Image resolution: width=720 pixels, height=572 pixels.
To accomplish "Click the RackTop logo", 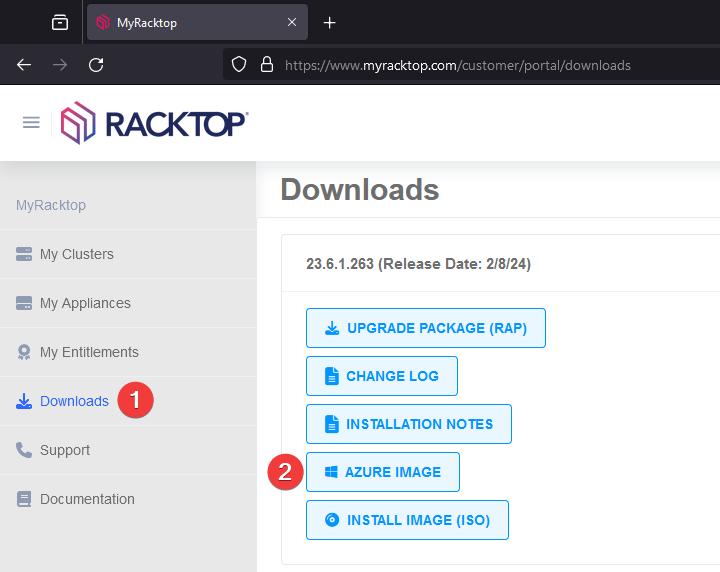I will pos(154,123).
